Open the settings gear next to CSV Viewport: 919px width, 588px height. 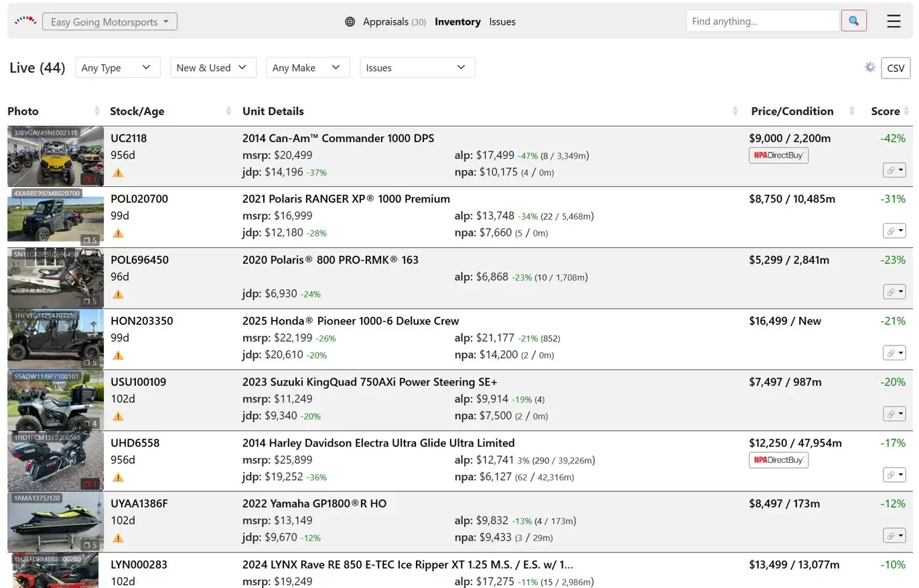(870, 67)
